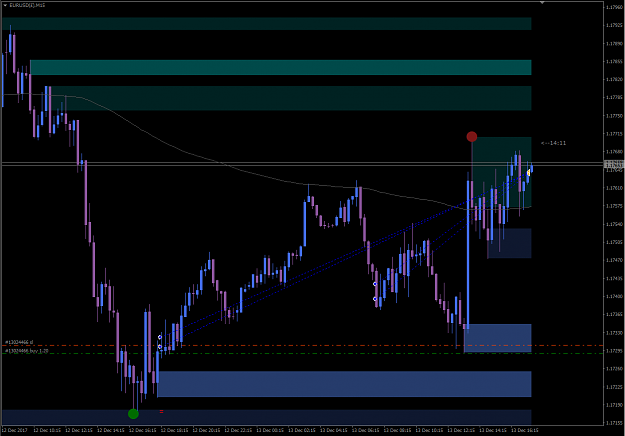Screen dimensions: 625x436
Task: Click the small red marker beside green circle
Action: click(161, 411)
